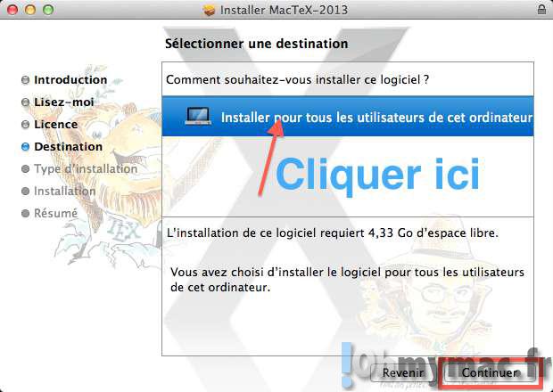The width and height of the screenshot is (553, 392).
Task: Click the Installer MacTeX-2013 window title
Action: pyautogui.click(x=284, y=10)
